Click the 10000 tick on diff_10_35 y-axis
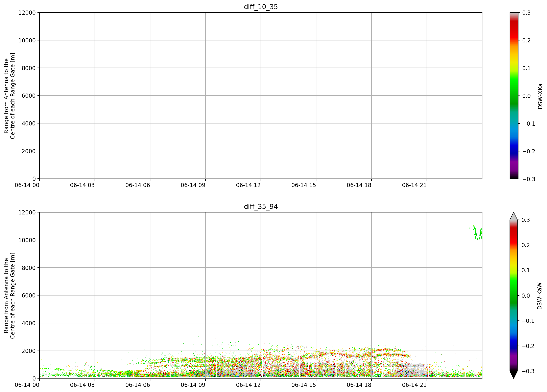The image size is (547, 392). tap(27, 40)
